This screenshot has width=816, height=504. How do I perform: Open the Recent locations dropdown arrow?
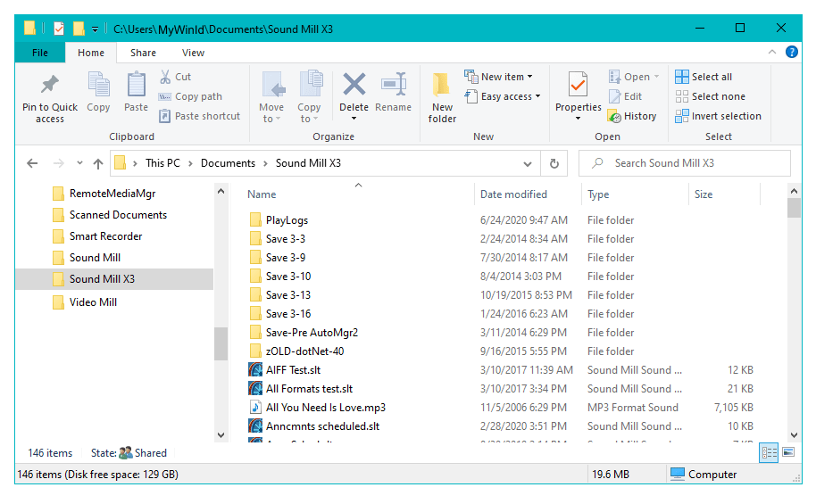[x=79, y=163]
